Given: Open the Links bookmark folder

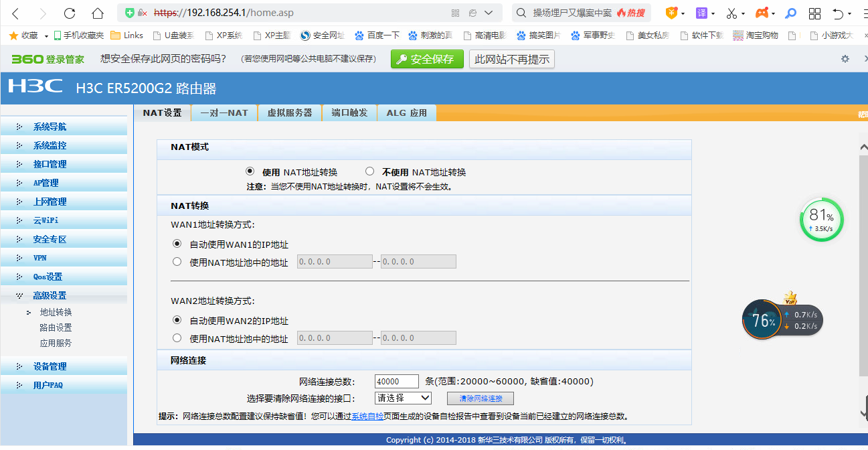Looking at the screenshot, I should tap(127, 35).
